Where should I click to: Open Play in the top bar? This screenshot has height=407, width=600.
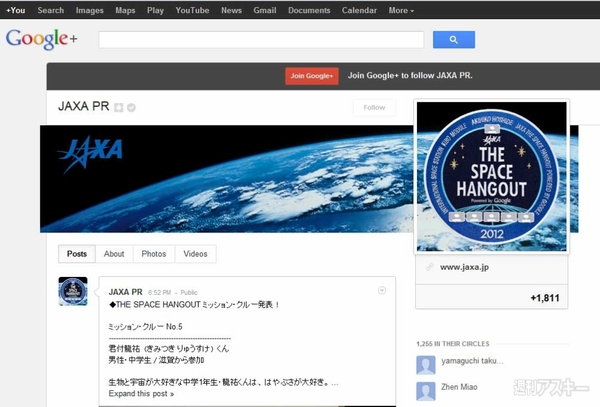pyautogui.click(x=155, y=10)
